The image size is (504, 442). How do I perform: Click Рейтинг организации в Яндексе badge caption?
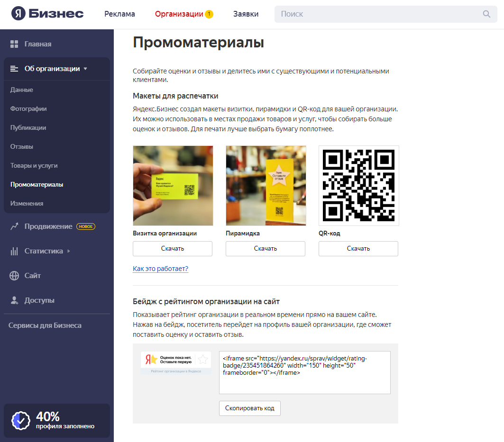(x=176, y=371)
